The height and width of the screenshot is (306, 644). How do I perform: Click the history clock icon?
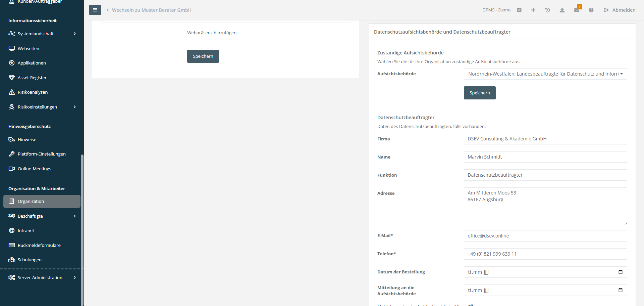(x=547, y=10)
